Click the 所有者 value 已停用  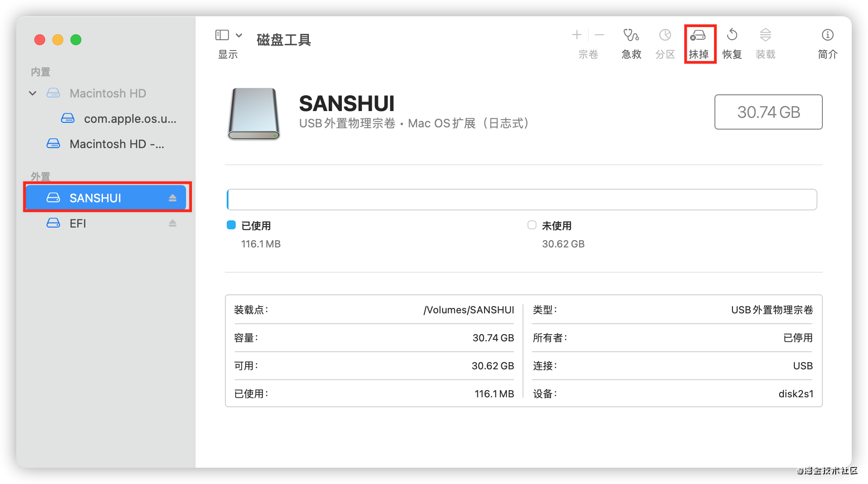coord(798,338)
